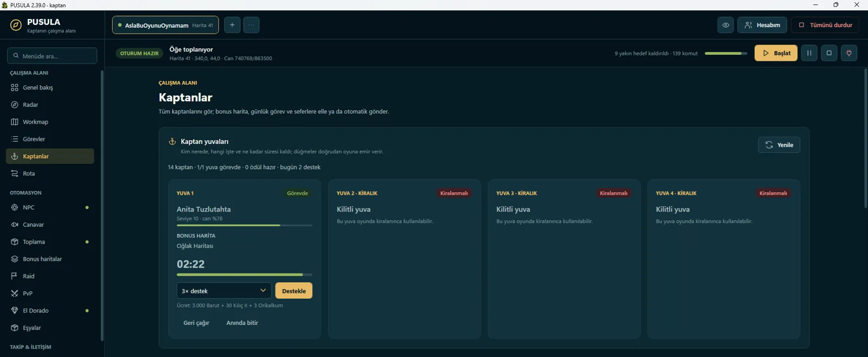Click Geri çağır to recall captain
The height and width of the screenshot is (357, 868).
[x=196, y=323]
